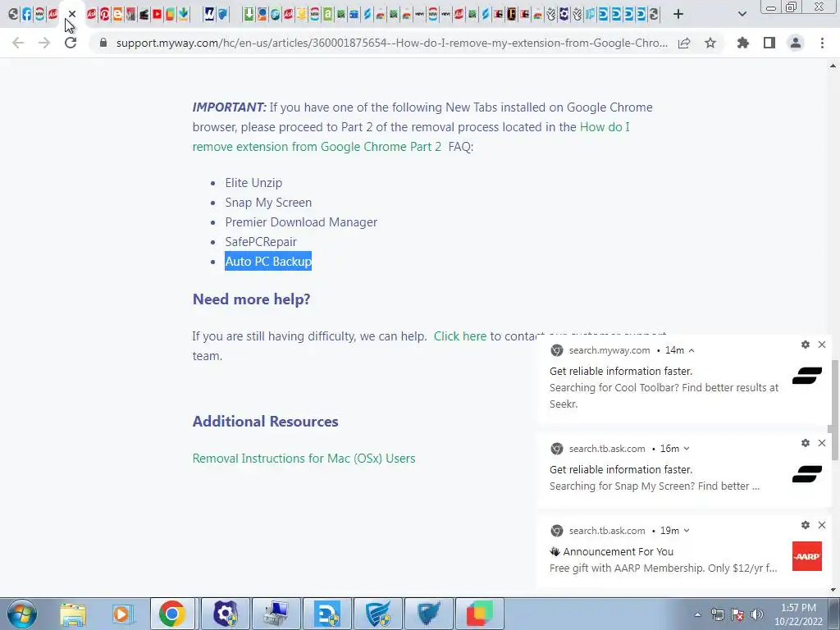This screenshot has width=840, height=630.
Task: Open blue winged-shield installer taskbar app
Action: (x=378, y=614)
